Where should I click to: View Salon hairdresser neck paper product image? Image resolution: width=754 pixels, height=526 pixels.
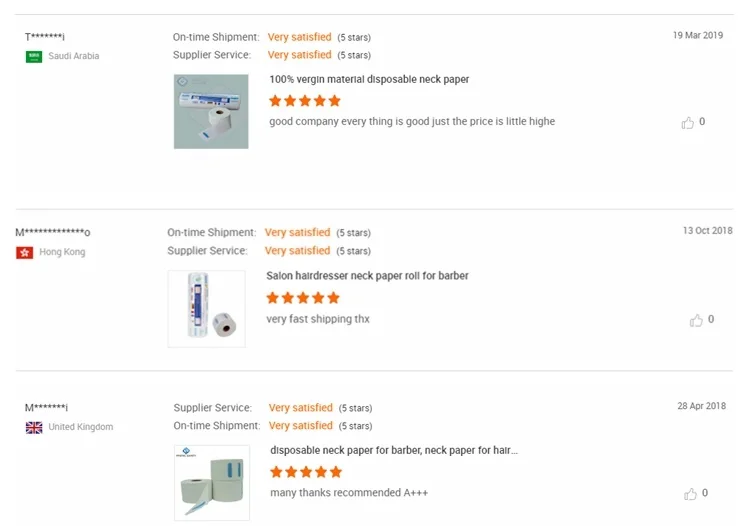click(206, 309)
